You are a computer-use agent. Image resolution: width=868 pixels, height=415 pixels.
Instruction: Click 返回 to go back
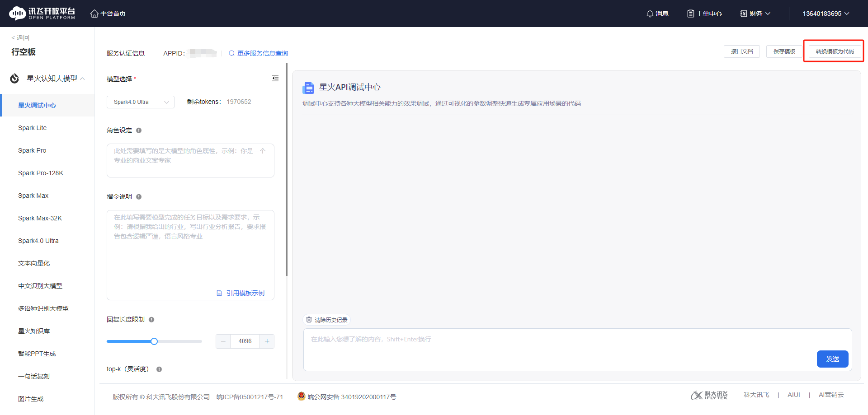tap(20, 37)
